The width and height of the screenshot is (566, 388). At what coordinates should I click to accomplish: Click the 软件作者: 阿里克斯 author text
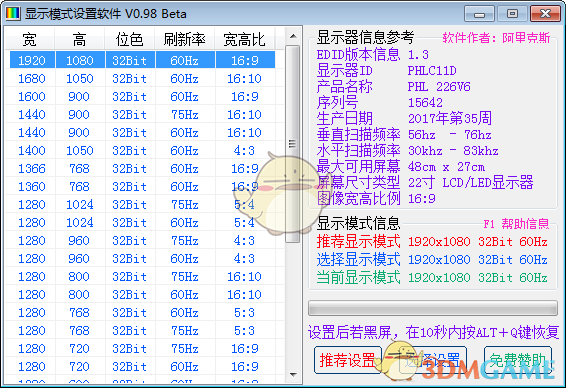point(496,38)
